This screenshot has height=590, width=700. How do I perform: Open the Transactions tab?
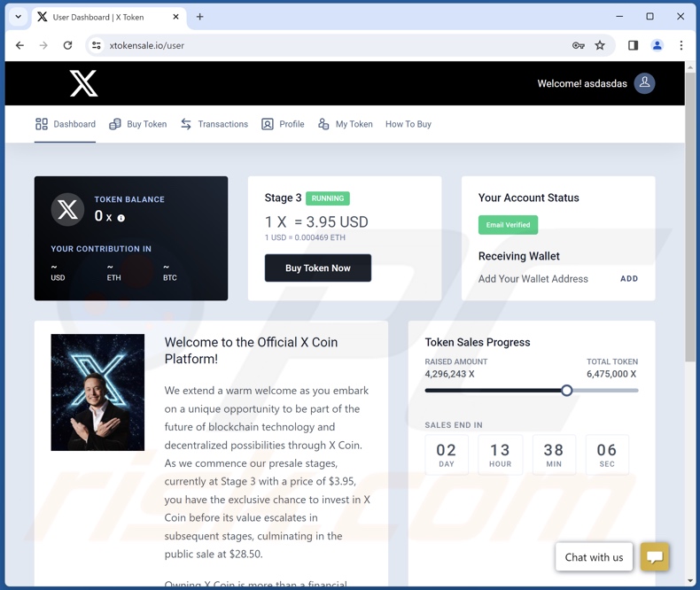[214, 124]
